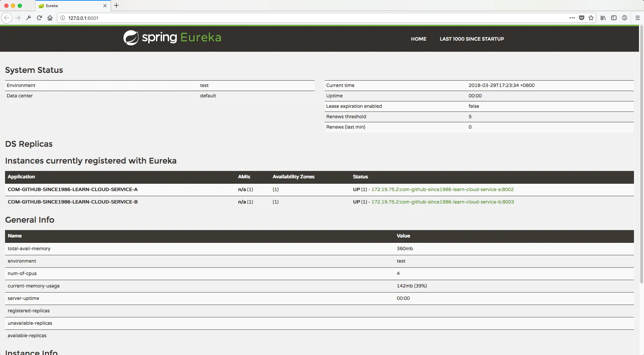Viewport: 644px width, 355px height.
Task: Select the Eureka browser tab
Action: tap(73, 6)
